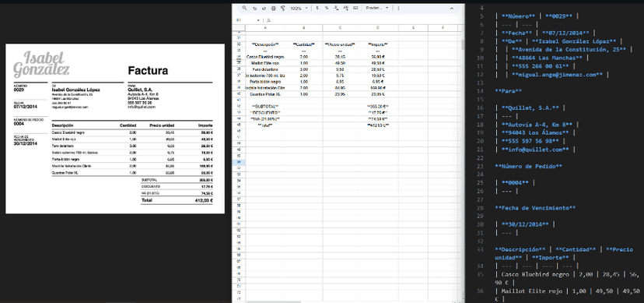Open the cell name box dropdown arrow
Viewport: 644px width, 303px height.
pos(258,20)
